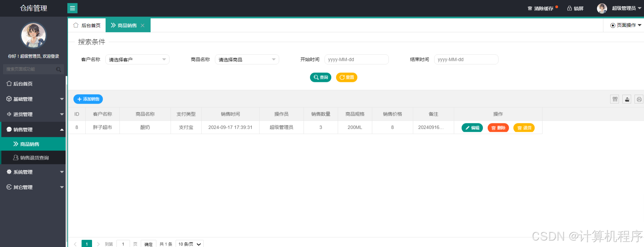Click the previous page arrow
The width and height of the screenshot is (644, 247).
coord(75,244)
